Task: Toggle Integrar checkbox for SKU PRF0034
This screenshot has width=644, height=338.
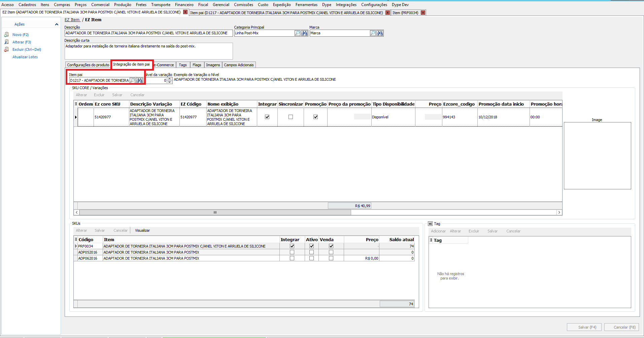Action: (292, 246)
